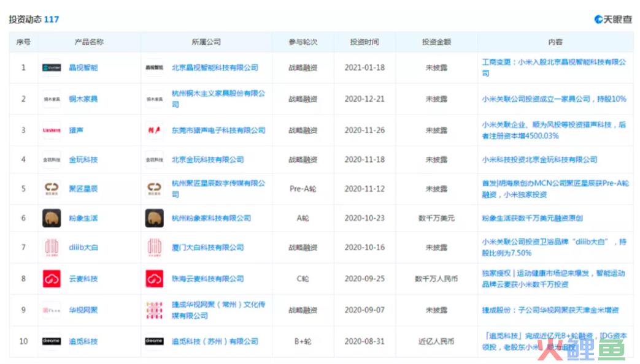Click the 东莞市猎声电子 company logo icon
The image size is (640, 364).
154,131
